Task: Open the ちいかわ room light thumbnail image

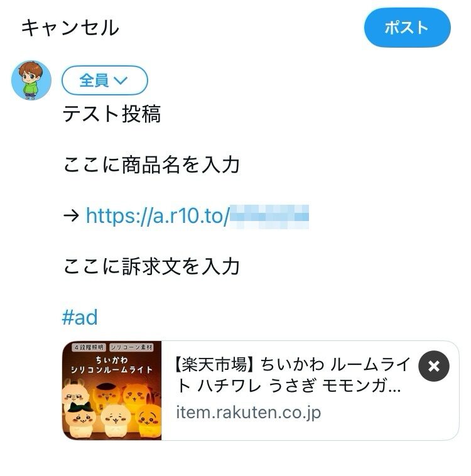Action: (x=112, y=391)
